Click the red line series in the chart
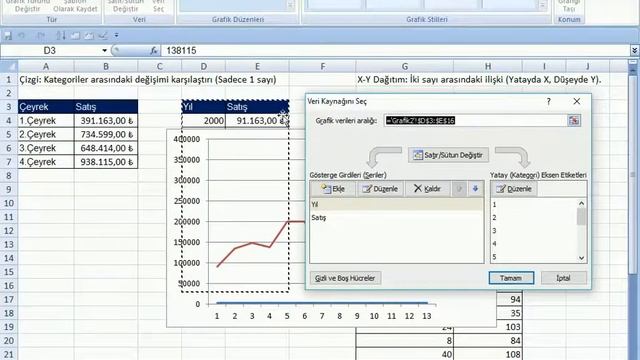640x360 pixels. point(252,244)
